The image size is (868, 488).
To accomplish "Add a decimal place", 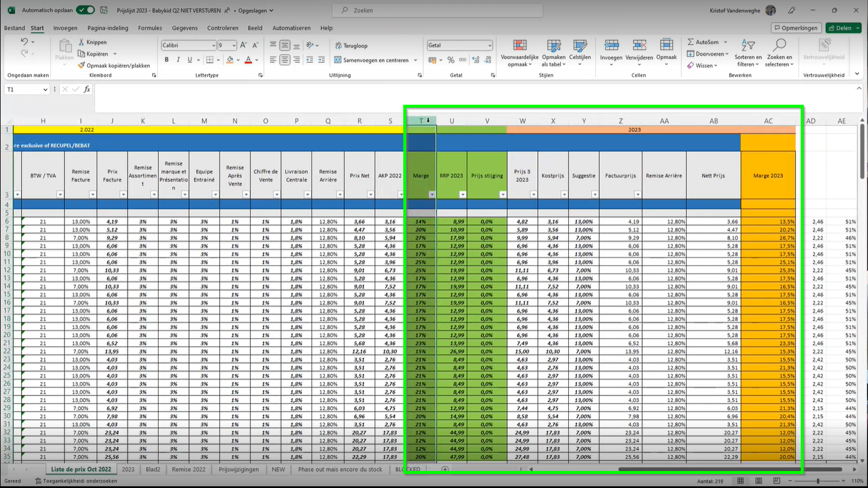I will [x=476, y=60].
